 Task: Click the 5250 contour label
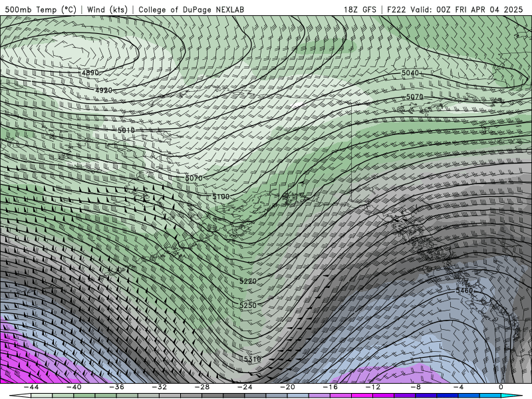248,305
